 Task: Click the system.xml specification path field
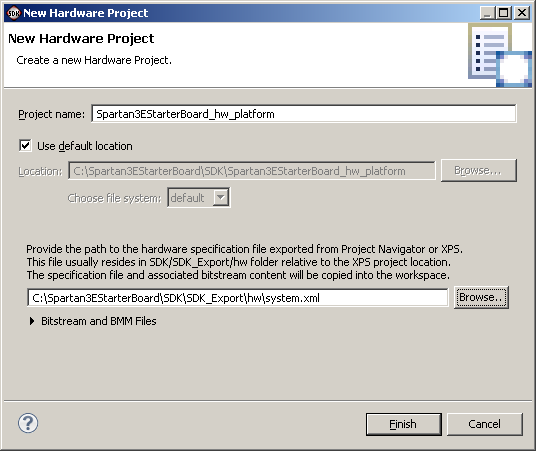tap(238, 297)
